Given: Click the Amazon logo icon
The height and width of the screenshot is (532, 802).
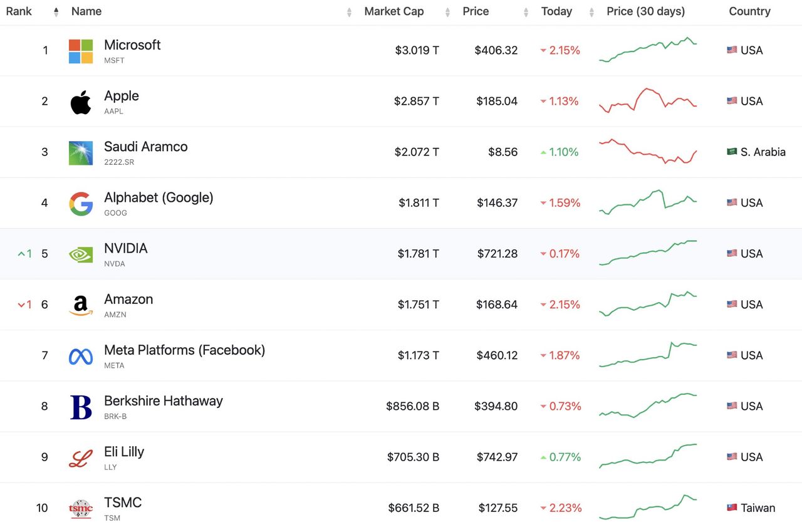Looking at the screenshot, I should [x=81, y=305].
